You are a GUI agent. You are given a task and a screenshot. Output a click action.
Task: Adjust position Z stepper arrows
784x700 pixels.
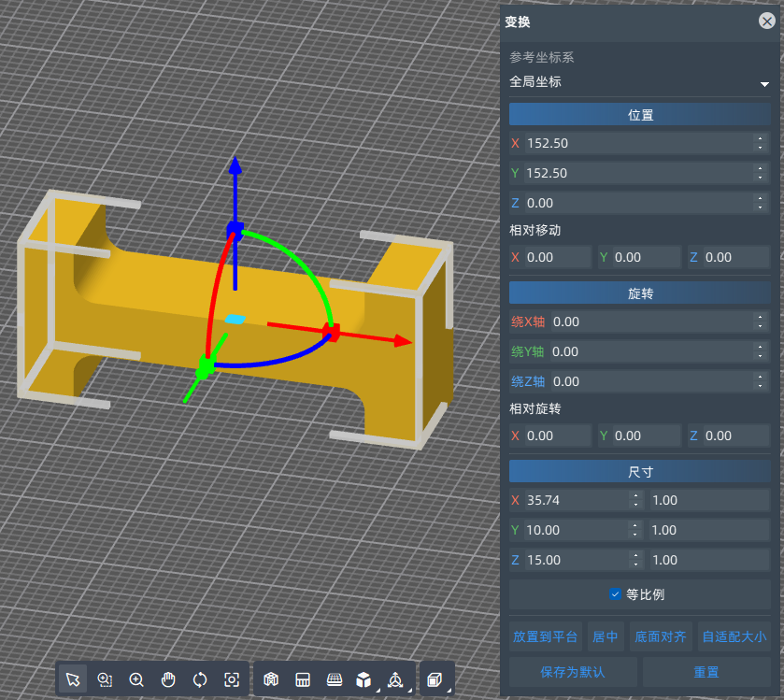tap(761, 204)
